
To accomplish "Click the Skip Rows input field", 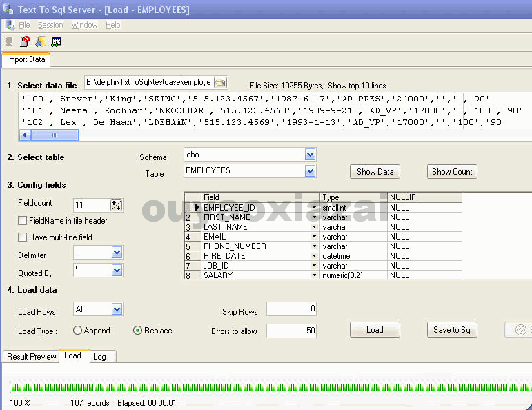I will pos(291,309).
